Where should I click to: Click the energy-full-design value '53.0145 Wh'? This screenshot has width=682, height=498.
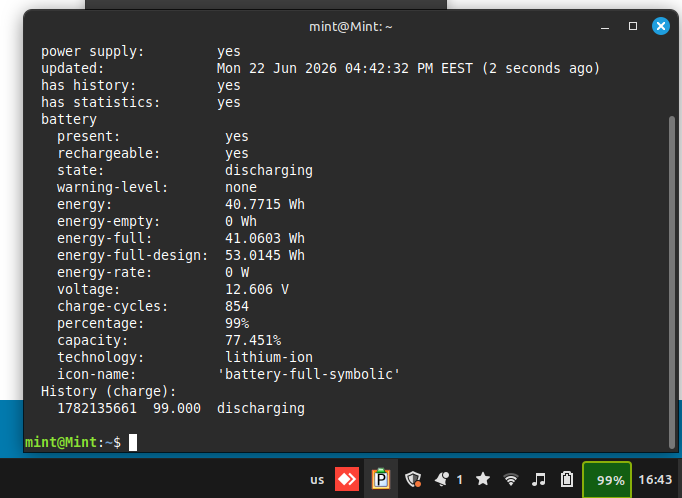click(265, 255)
